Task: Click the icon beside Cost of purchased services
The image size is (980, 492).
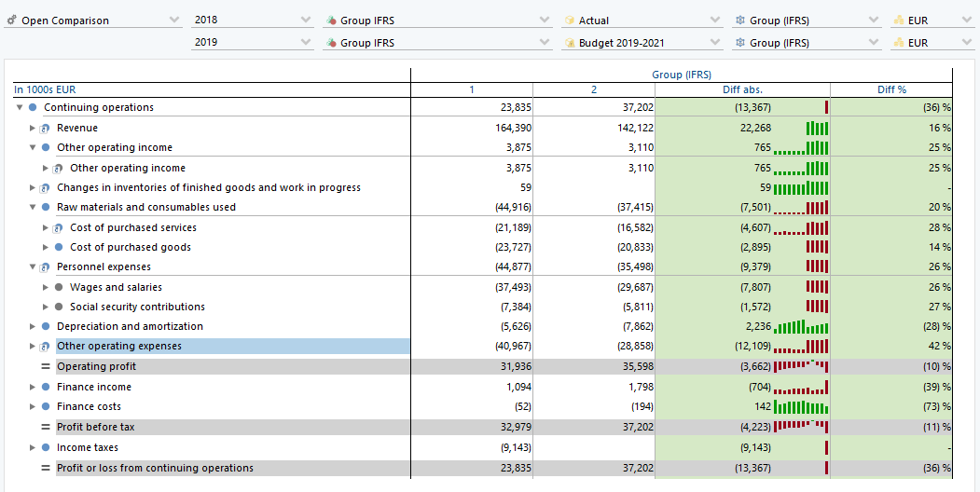Action: pyautogui.click(x=59, y=228)
